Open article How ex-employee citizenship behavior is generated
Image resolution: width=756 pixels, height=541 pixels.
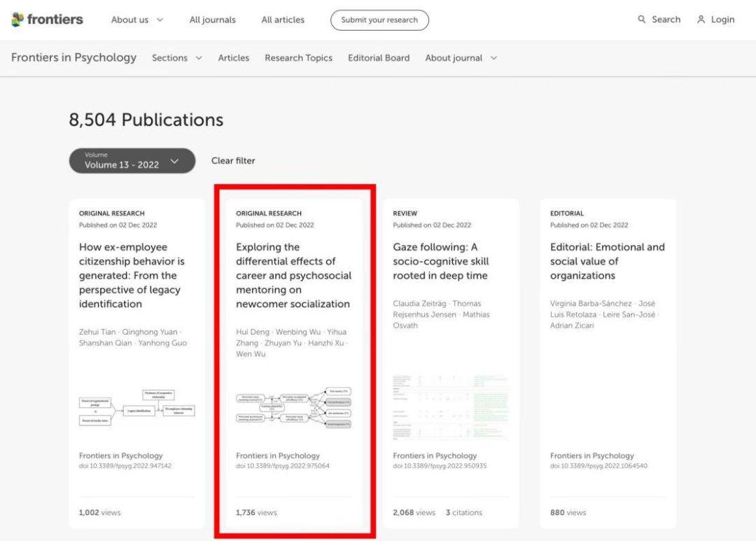coord(132,275)
